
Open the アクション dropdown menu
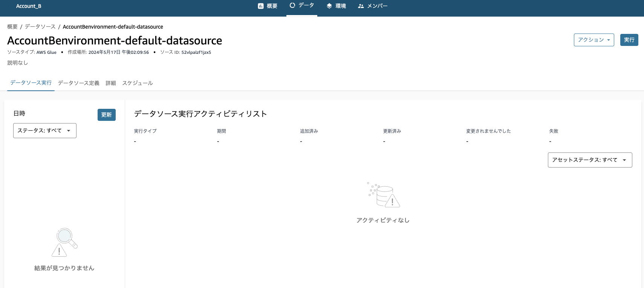pos(594,40)
